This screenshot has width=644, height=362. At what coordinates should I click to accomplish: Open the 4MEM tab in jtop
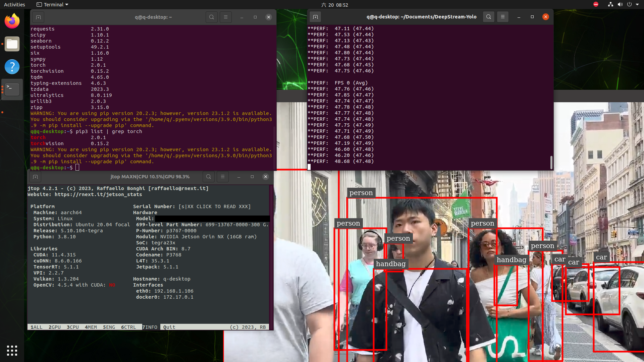tap(91, 327)
